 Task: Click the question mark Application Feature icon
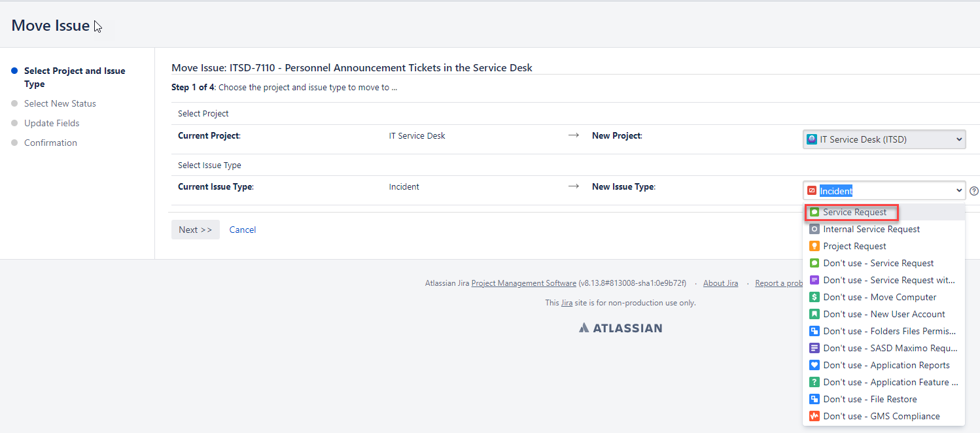(x=814, y=382)
